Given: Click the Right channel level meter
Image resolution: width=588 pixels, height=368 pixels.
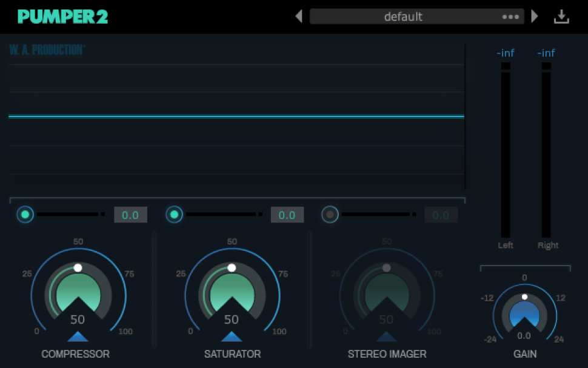Looking at the screenshot, I should point(546,150).
